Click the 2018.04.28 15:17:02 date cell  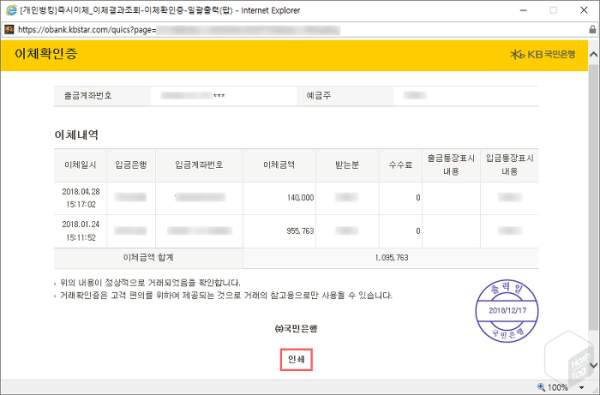click(x=81, y=198)
